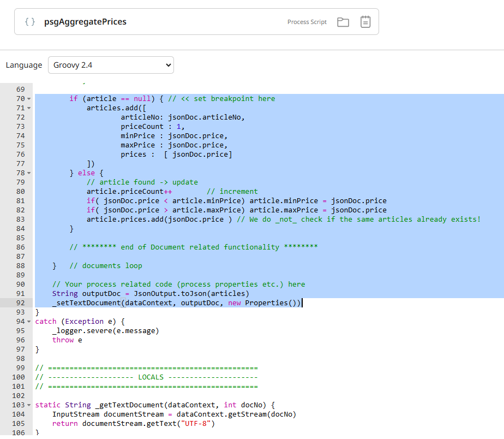
Task: Click 'prices : [ jsonDoc.price]' line
Action: [176, 155]
